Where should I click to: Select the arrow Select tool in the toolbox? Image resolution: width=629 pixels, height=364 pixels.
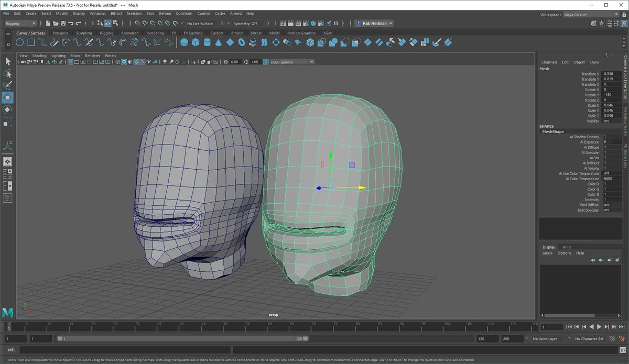8,61
